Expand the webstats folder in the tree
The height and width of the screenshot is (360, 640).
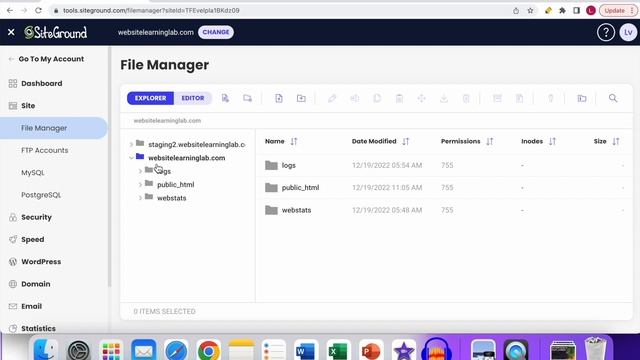pyautogui.click(x=140, y=198)
